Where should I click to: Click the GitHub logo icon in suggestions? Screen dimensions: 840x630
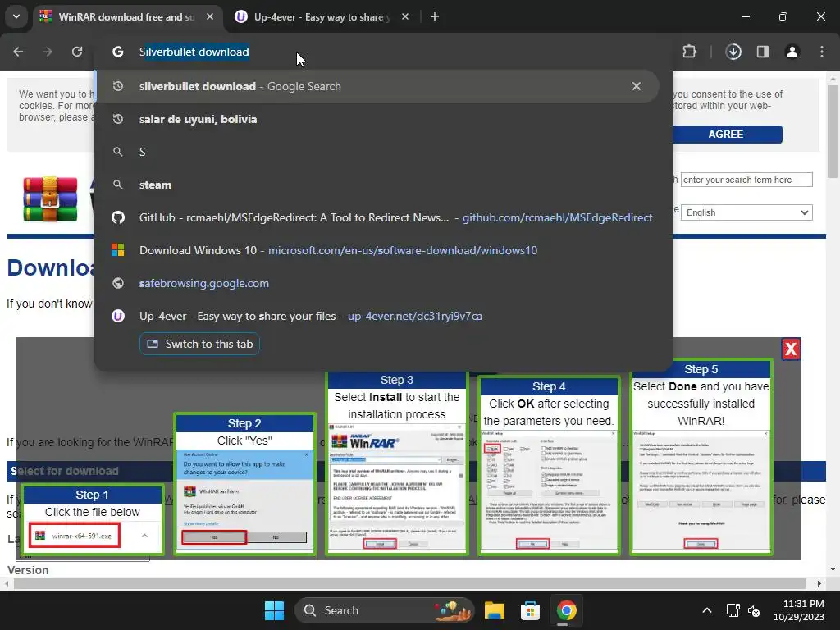pyautogui.click(x=118, y=217)
